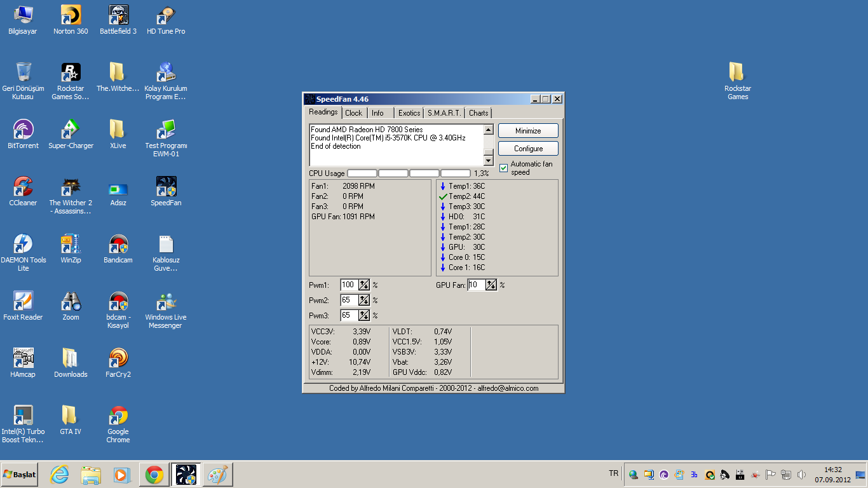Click the Başlat start button

[x=20, y=475]
